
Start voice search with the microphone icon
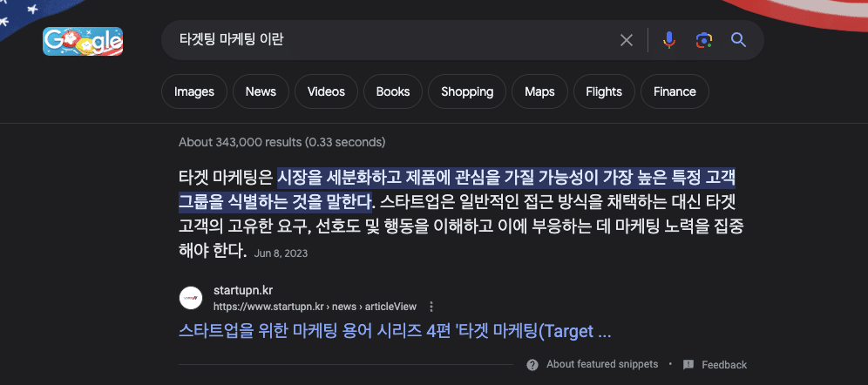(x=669, y=40)
